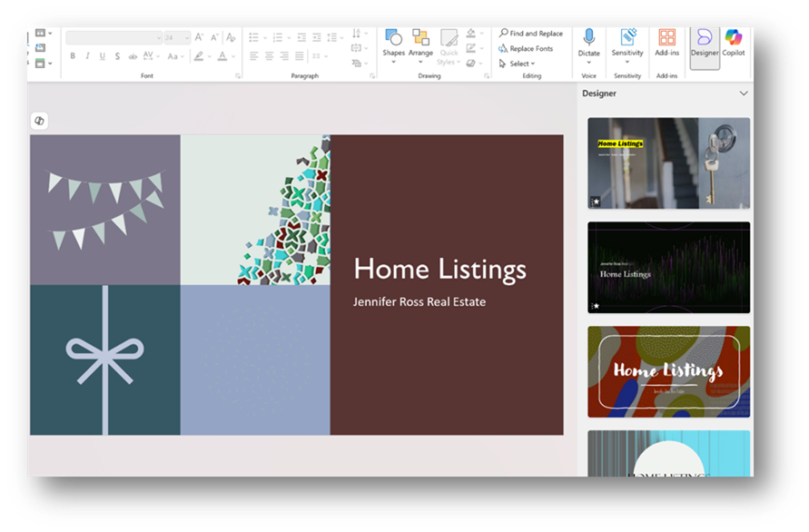The width and height of the screenshot is (809, 532).
Task: Open the Arrange menu
Action: click(420, 46)
